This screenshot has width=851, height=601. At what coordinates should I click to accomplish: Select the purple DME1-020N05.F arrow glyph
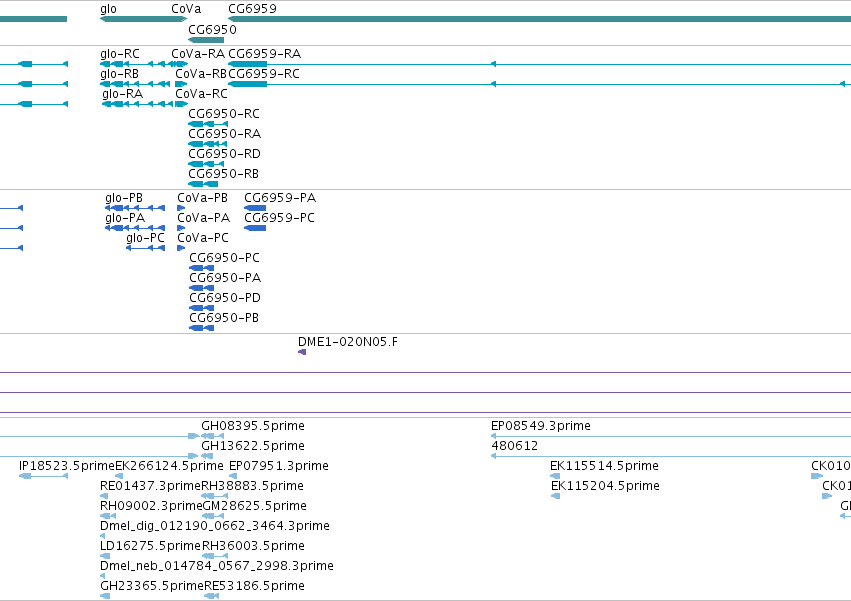coord(302,352)
